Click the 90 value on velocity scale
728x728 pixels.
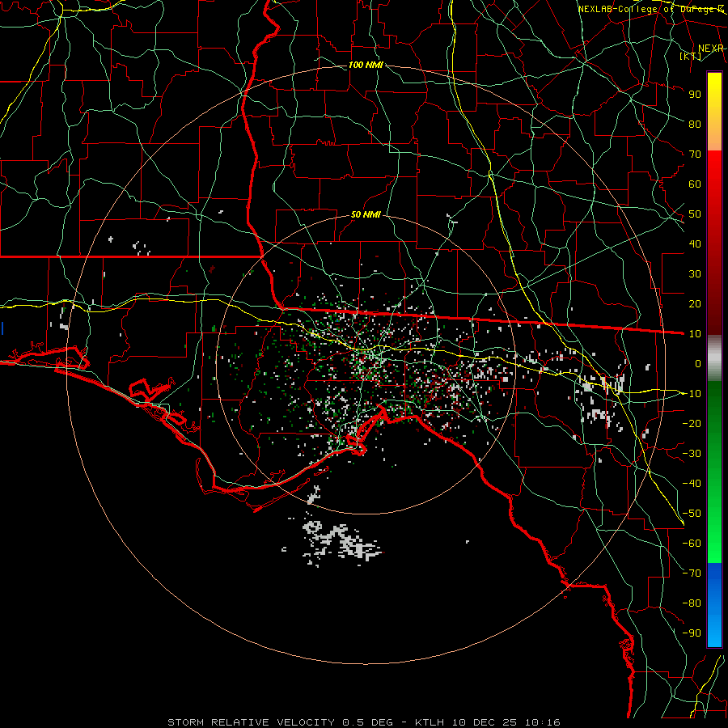[x=695, y=95]
